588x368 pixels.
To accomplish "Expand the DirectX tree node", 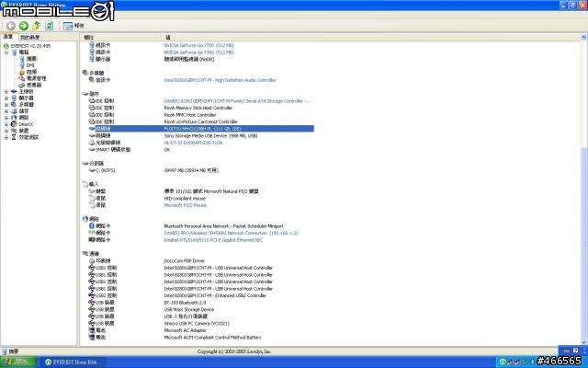I will tap(6, 124).
